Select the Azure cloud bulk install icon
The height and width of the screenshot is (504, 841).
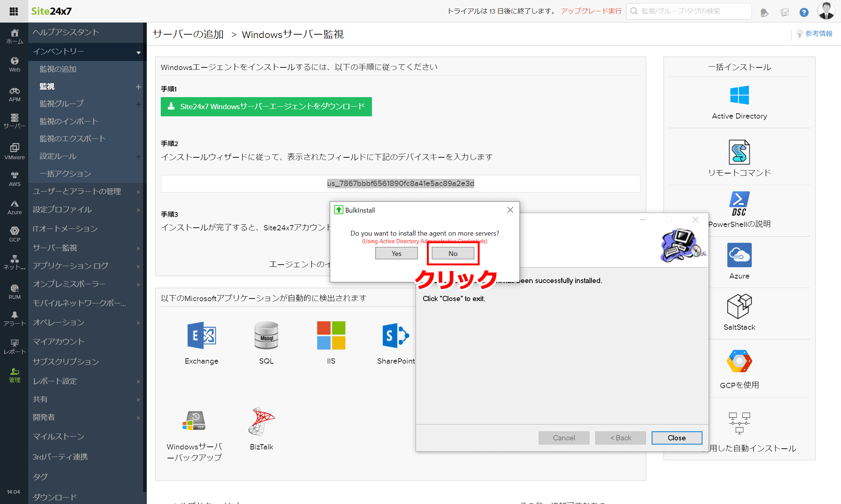pos(739,255)
